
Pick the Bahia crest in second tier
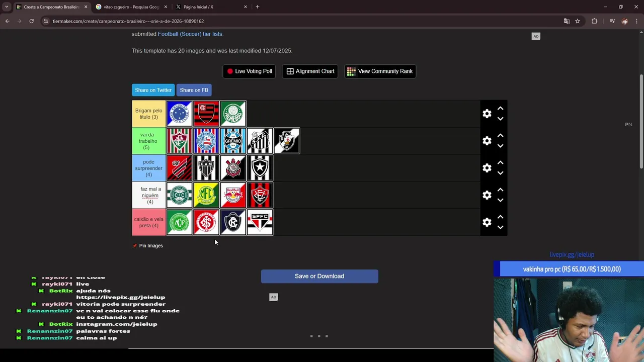(x=206, y=141)
